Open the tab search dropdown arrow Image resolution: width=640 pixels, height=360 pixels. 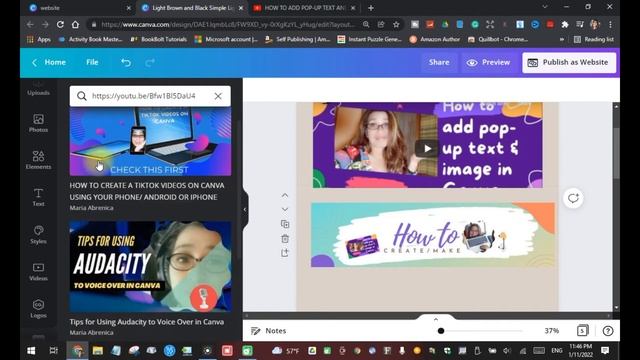click(x=544, y=7)
